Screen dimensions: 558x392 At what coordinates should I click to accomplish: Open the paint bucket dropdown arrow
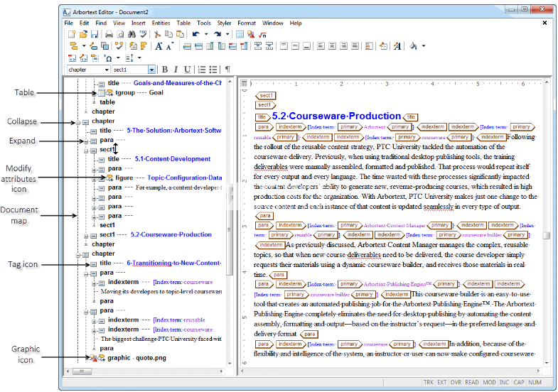coord(424,46)
